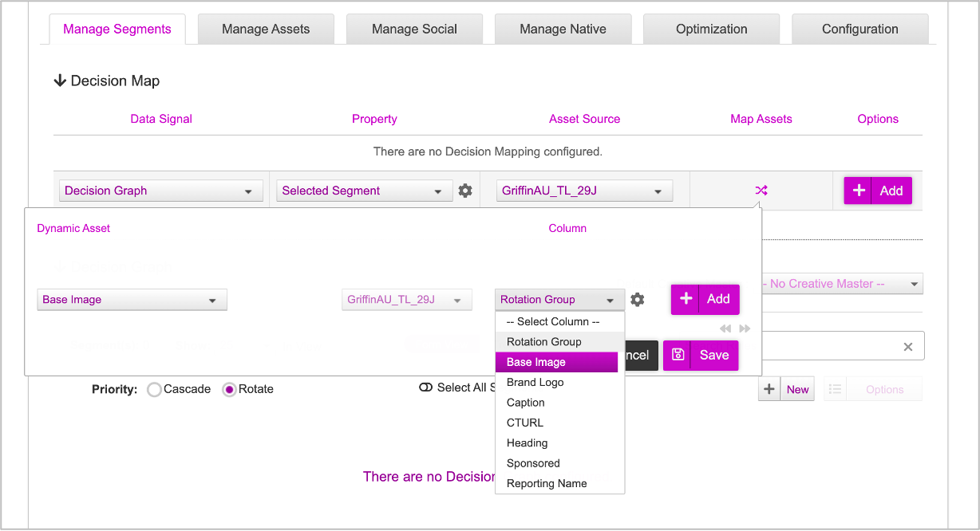Choose Brand Logo from the column list
The width and height of the screenshot is (980, 531).
[535, 383]
